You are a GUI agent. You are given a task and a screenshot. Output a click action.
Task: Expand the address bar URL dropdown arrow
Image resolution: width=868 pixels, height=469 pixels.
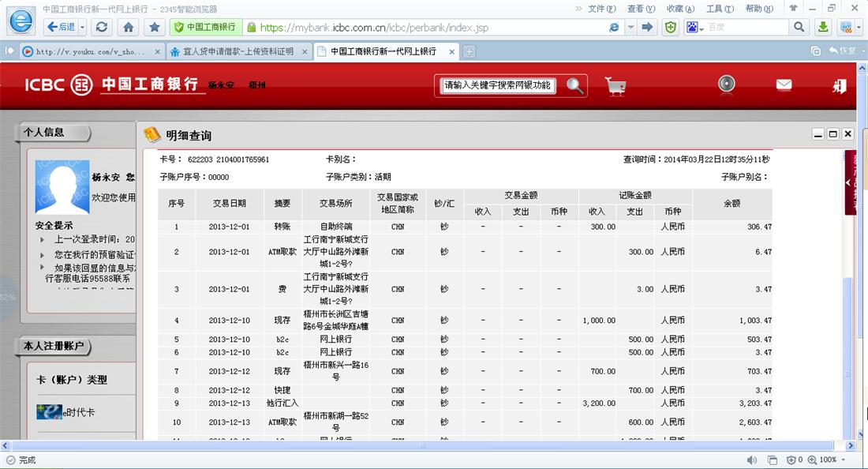(x=631, y=27)
